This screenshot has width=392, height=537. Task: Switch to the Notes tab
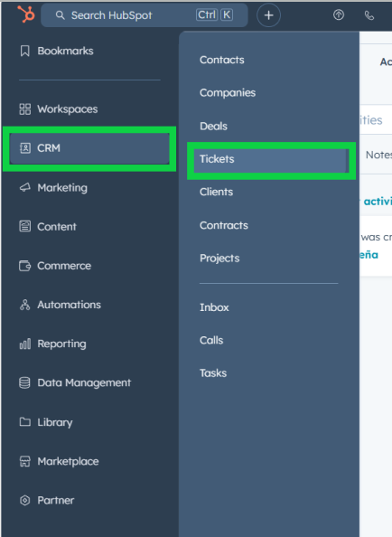pos(378,155)
